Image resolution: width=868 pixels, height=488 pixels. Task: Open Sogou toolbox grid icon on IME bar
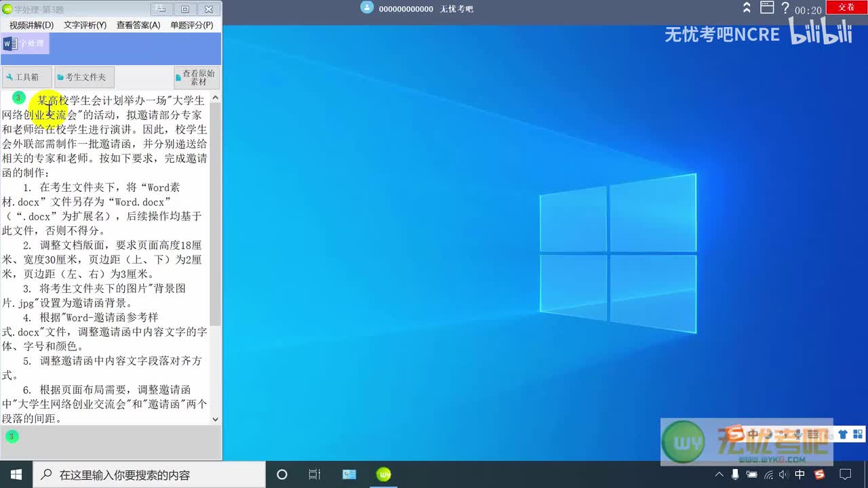[x=858, y=434]
